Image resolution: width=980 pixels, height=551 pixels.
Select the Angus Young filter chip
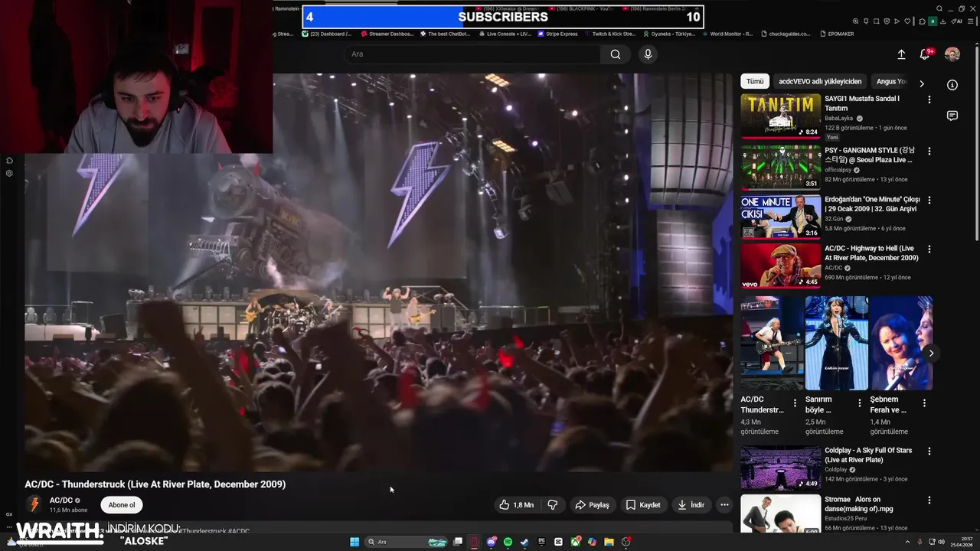[891, 81]
